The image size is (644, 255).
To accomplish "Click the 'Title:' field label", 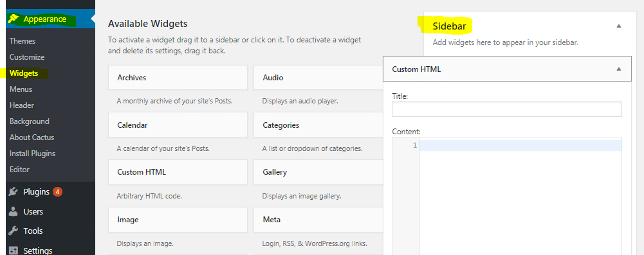I will coord(400,96).
